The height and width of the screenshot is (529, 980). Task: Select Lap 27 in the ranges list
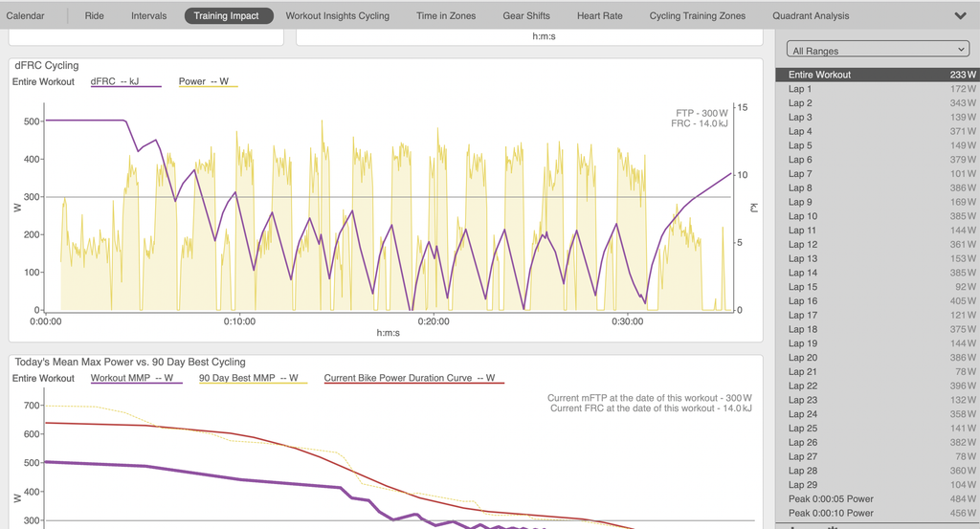pos(878,456)
